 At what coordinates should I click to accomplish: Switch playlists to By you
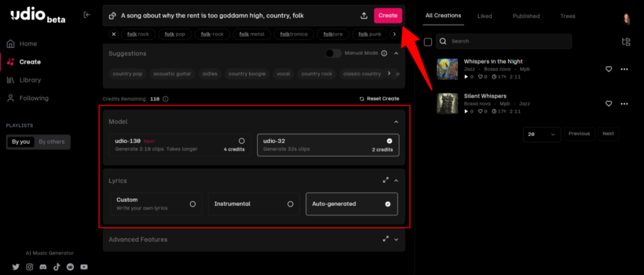(x=21, y=142)
